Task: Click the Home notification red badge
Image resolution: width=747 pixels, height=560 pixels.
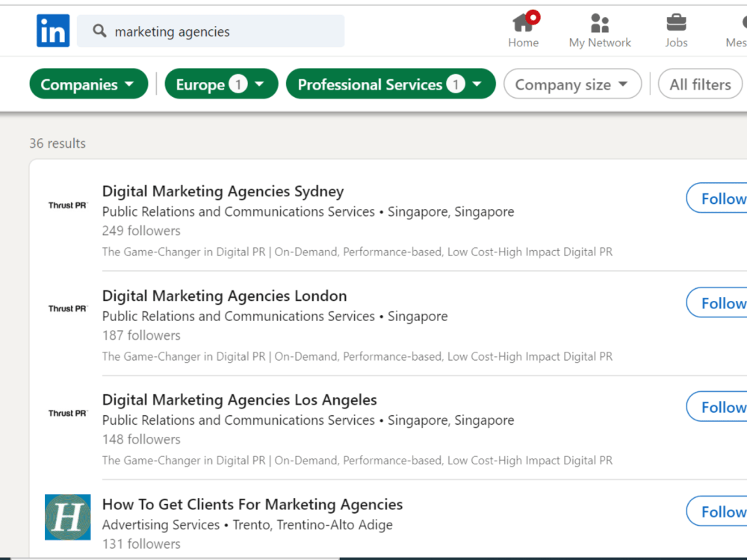Action: click(533, 18)
